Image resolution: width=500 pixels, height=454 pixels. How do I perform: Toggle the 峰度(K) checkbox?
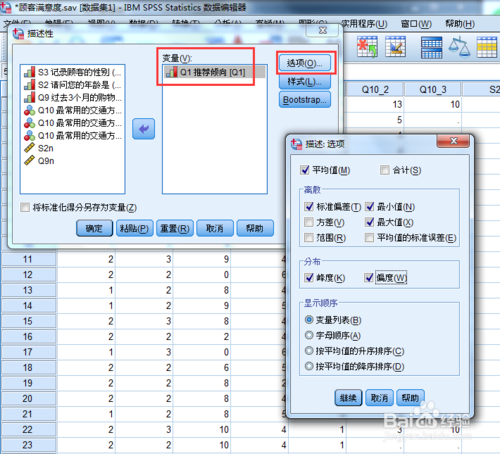309,277
